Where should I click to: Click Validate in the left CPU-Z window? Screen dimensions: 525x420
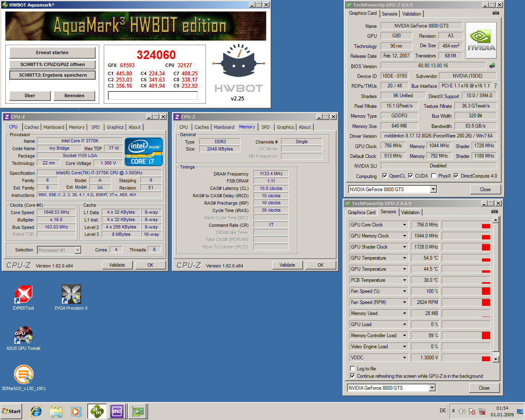117,265
